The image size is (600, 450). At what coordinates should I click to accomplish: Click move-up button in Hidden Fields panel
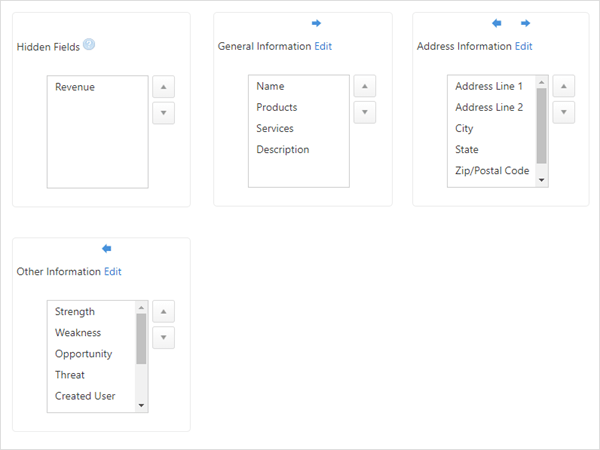coord(163,87)
